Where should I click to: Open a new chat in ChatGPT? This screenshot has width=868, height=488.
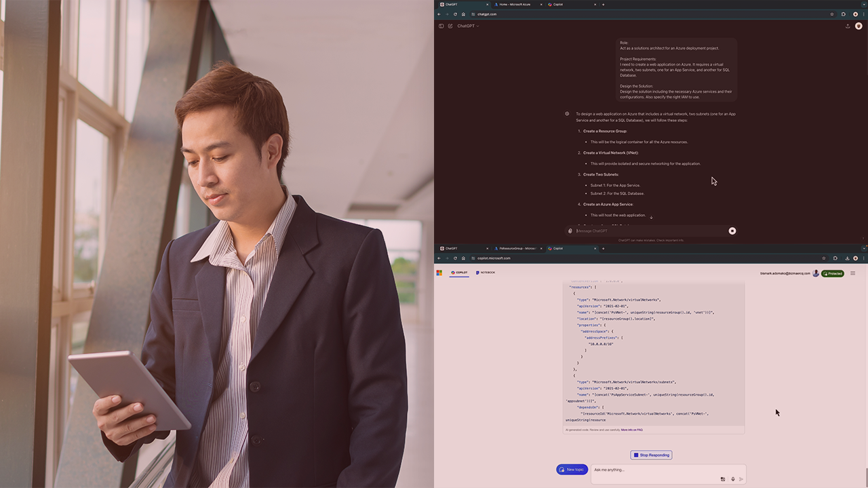(x=450, y=26)
